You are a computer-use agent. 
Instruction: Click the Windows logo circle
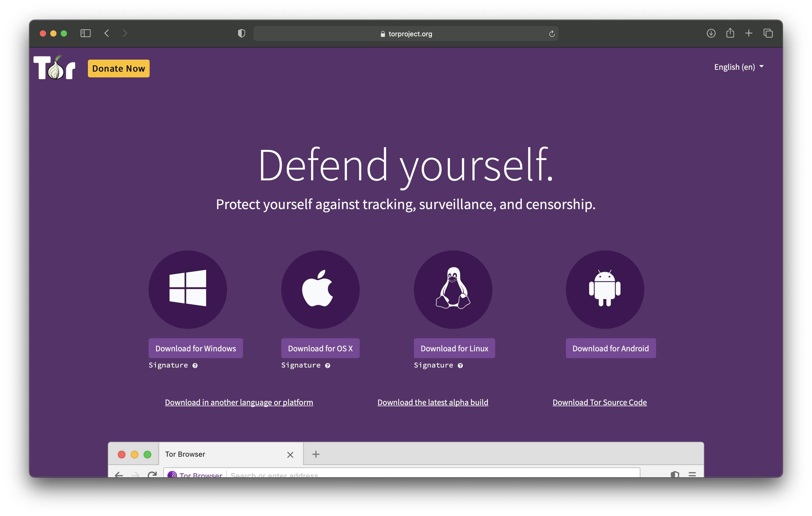(188, 290)
